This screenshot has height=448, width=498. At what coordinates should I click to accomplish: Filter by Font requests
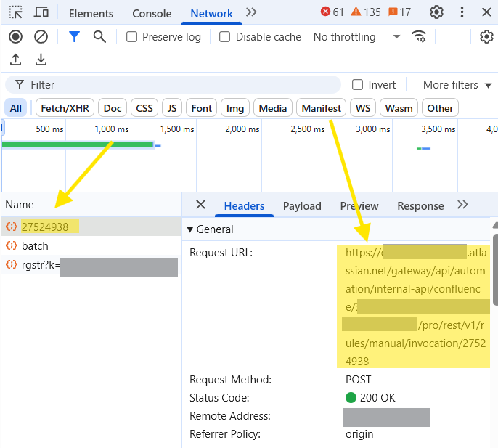click(x=201, y=108)
